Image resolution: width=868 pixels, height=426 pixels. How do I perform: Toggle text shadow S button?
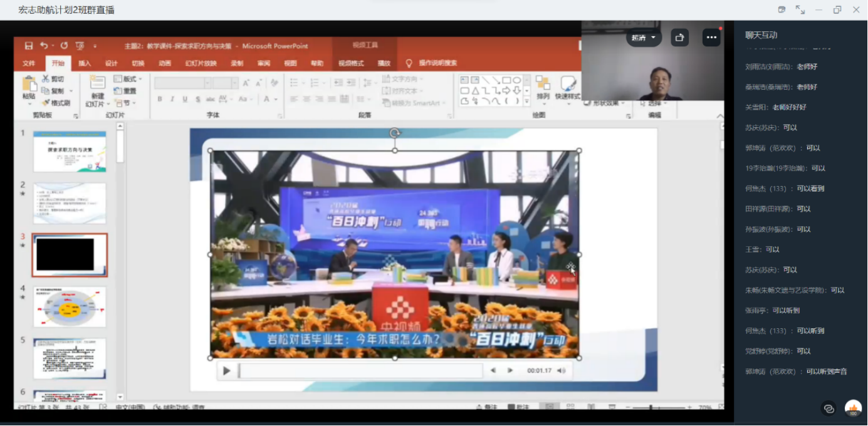197,99
